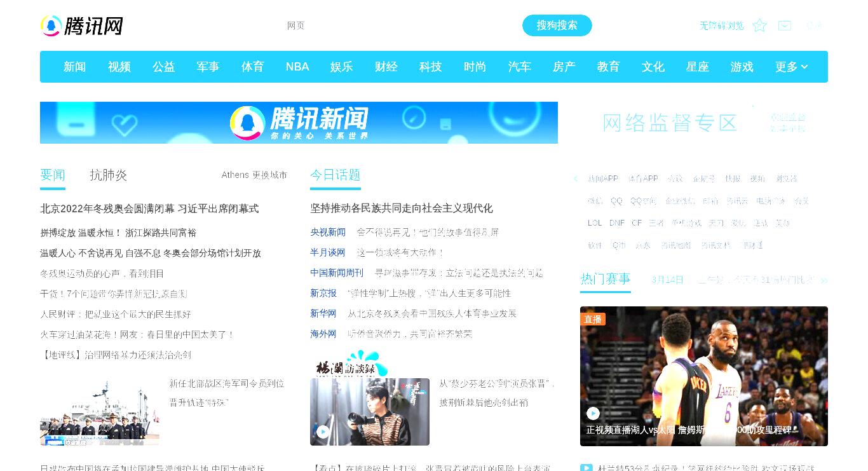
Task: Click the favorites star icon in header
Action: tap(759, 25)
